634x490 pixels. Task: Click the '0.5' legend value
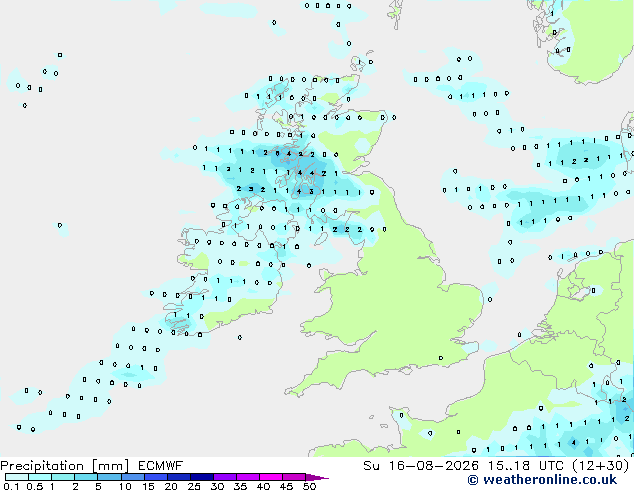click(x=35, y=486)
